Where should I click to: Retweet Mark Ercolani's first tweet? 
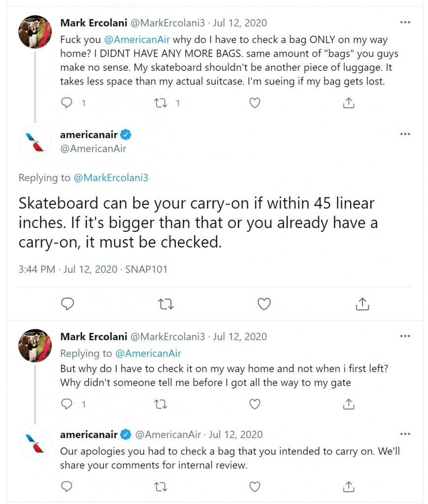click(x=161, y=103)
